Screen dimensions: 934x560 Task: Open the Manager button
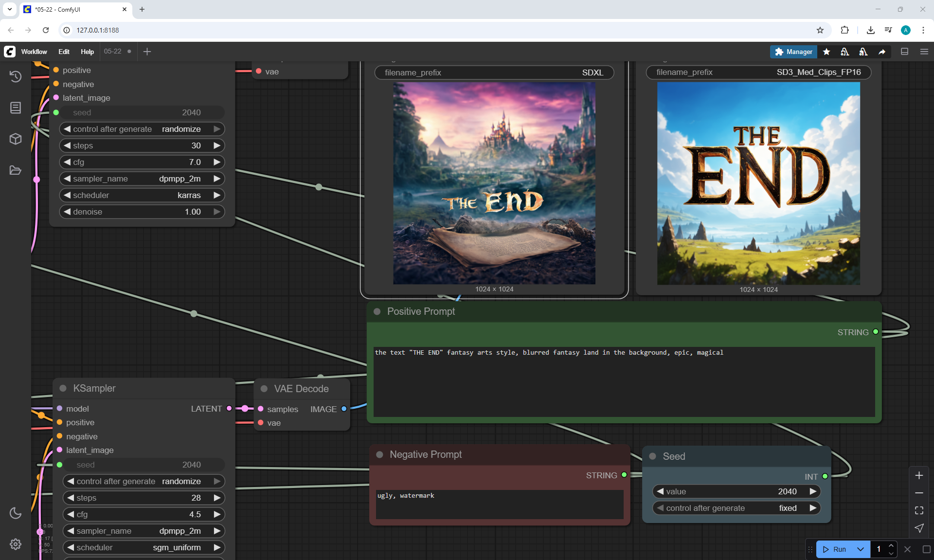[793, 52]
